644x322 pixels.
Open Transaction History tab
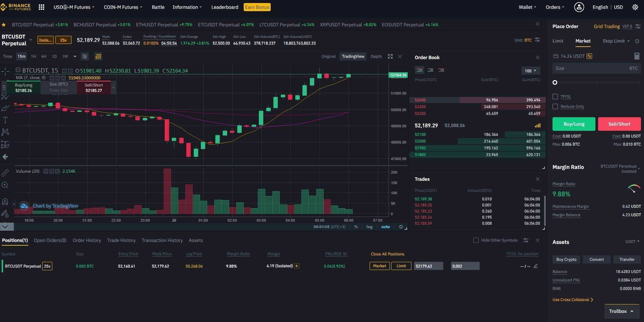162,240
